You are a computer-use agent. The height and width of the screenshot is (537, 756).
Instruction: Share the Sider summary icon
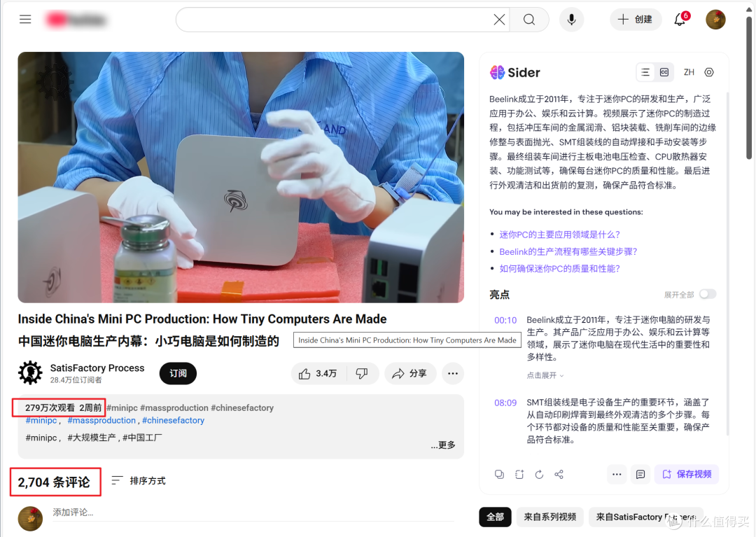559,474
